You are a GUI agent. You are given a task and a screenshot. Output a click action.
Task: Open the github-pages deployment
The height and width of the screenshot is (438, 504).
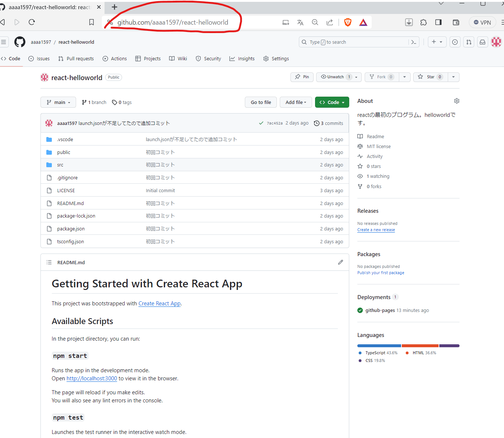click(380, 310)
